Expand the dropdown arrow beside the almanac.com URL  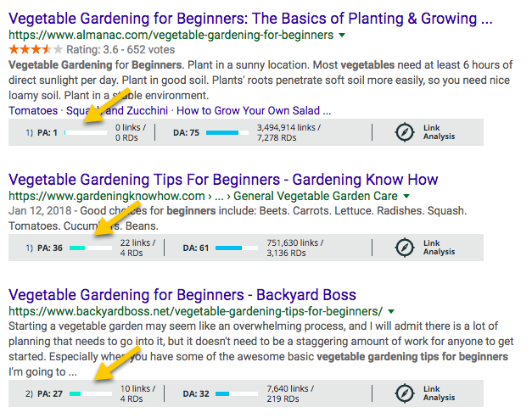(341, 36)
